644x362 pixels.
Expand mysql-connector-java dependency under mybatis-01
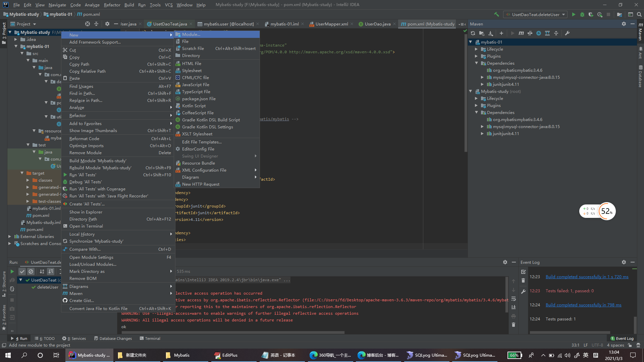[482, 77]
